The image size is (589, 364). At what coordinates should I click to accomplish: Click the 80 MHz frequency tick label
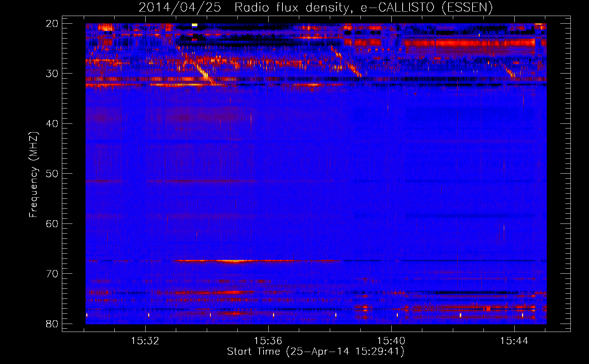pos(52,324)
